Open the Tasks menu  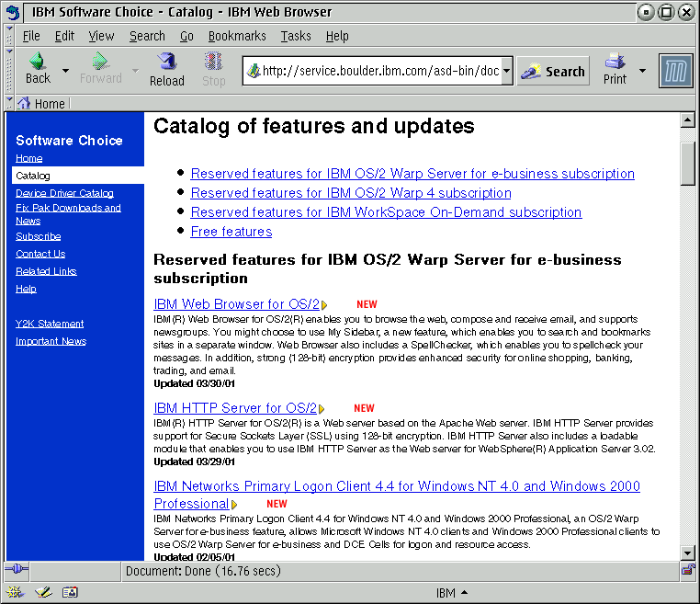(296, 36)
